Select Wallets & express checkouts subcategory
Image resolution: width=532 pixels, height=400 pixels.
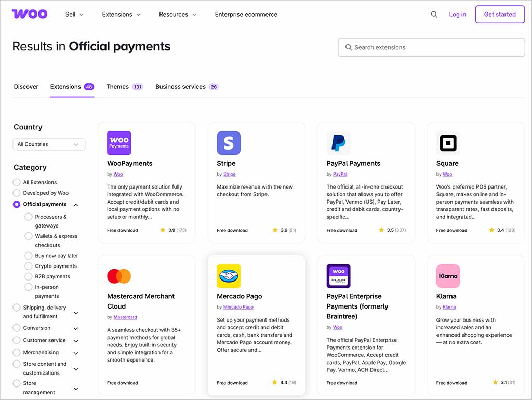coord(29,236)
